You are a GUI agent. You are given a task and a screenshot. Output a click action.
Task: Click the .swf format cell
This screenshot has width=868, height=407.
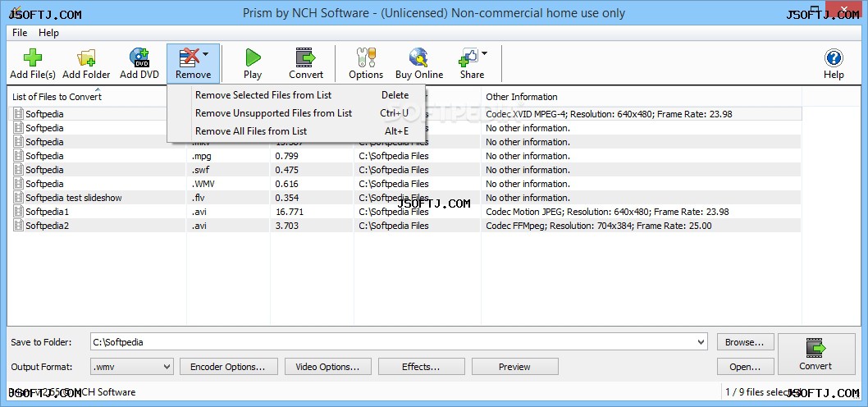[x=200, y=169]
